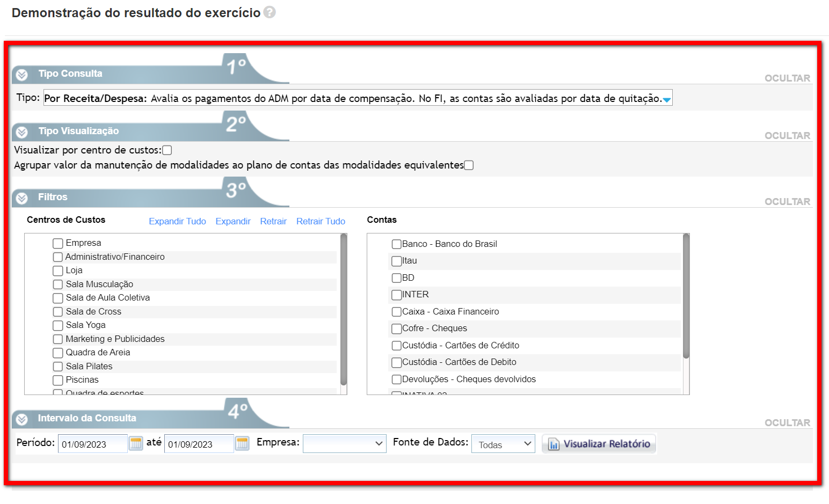This screenshot has height=504, width=829.
Task: Click the Período start date field
Action: click(x=92, y=444)
